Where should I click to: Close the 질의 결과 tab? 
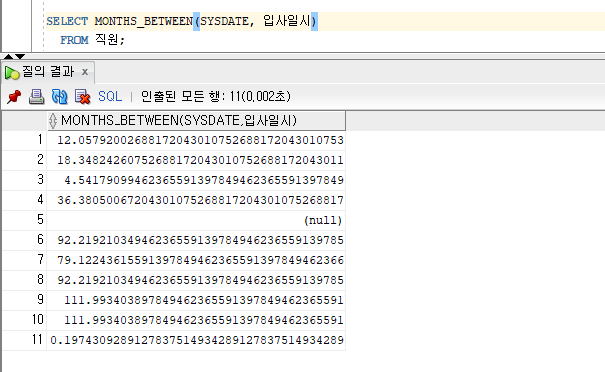[85, 72]
